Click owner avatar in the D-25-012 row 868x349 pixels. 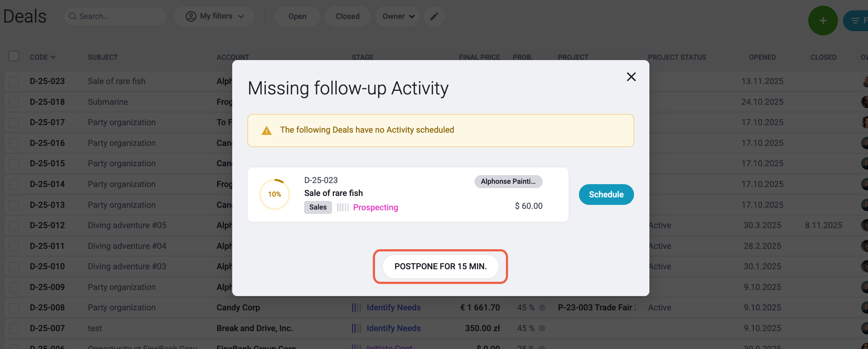click(865, 225)
